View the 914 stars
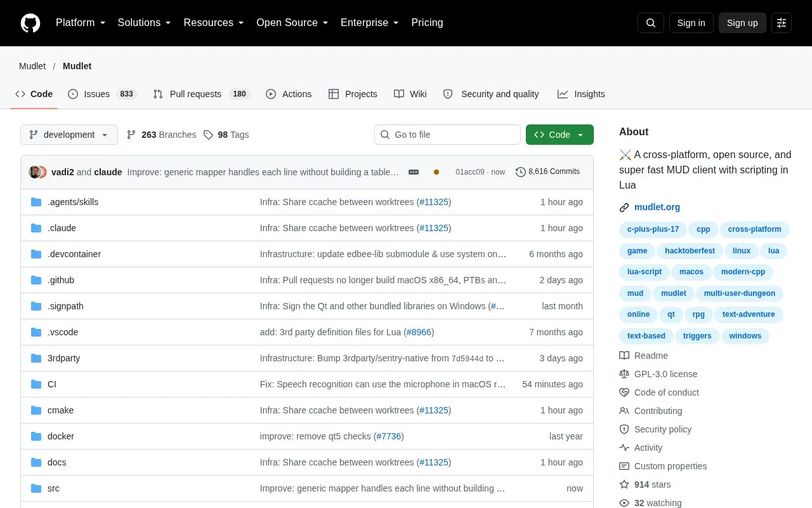Viewport: 812px width, 508px height. [645, 485]
